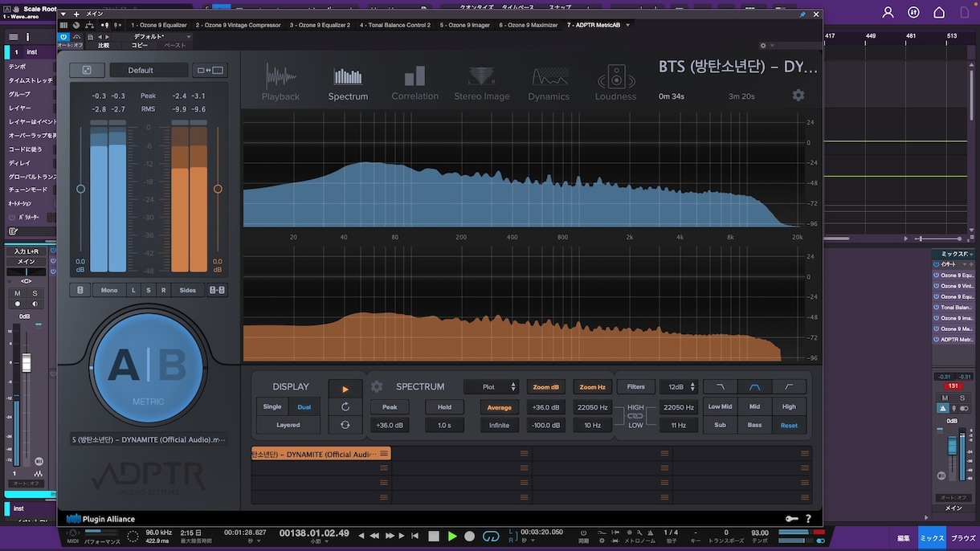
Task: Open the Plugin Alliance help question mark
Action: 809,519
